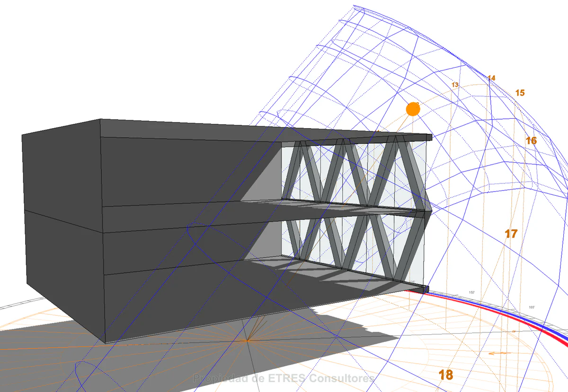
Task: Select the large hour 18 label
Action: click(446, 375)
